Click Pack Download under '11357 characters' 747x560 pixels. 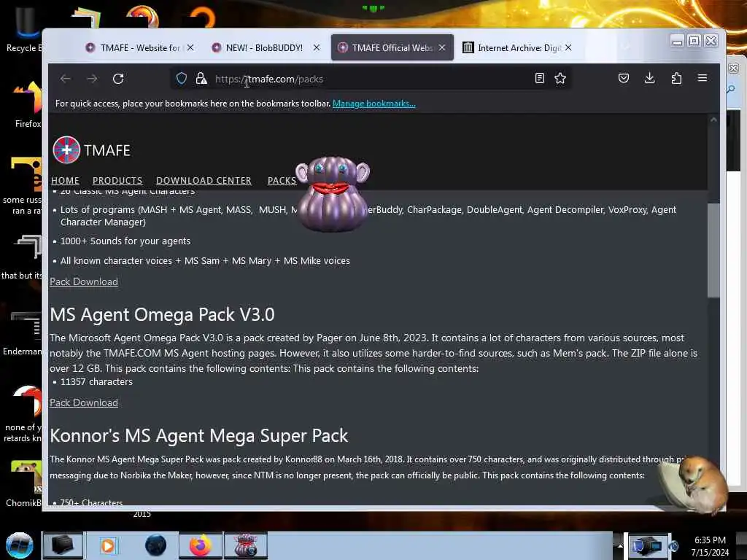click(84, 402)
